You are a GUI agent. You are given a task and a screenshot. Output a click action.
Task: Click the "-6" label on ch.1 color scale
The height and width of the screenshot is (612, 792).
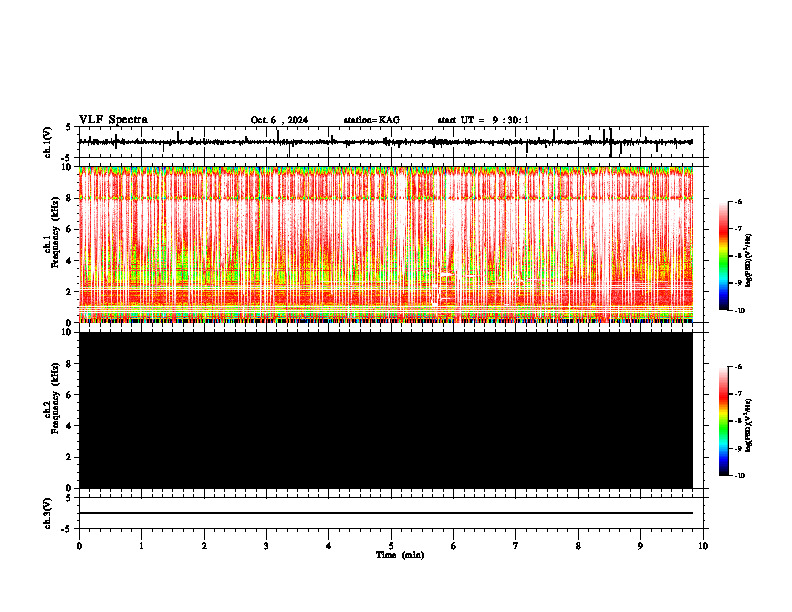pos(738,202)
